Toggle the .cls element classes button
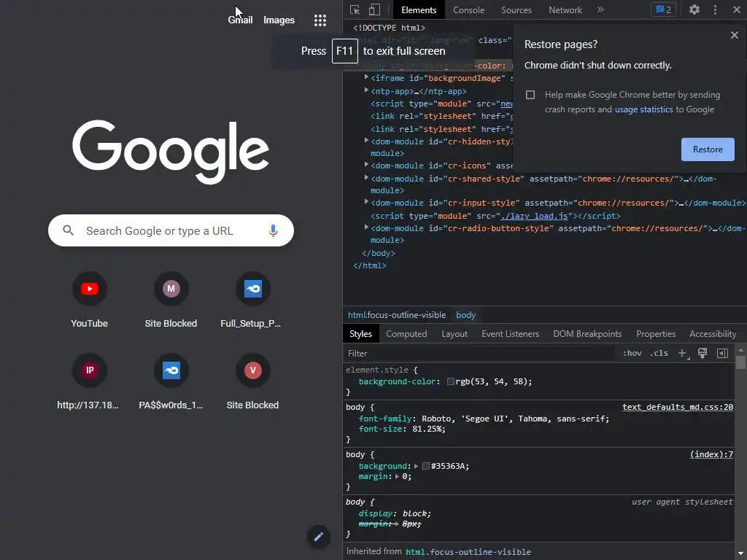The height and width of the screenshot is (560, 747). click(659, 354)
